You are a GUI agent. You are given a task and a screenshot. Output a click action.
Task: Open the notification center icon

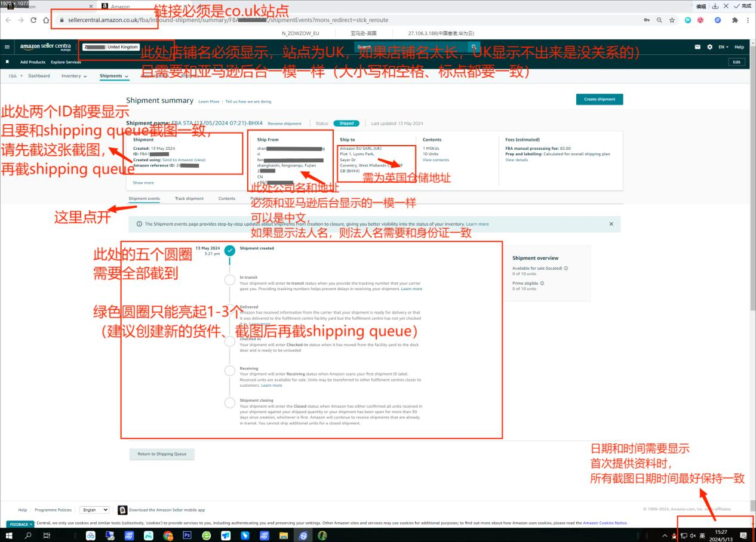click(743, 535)
